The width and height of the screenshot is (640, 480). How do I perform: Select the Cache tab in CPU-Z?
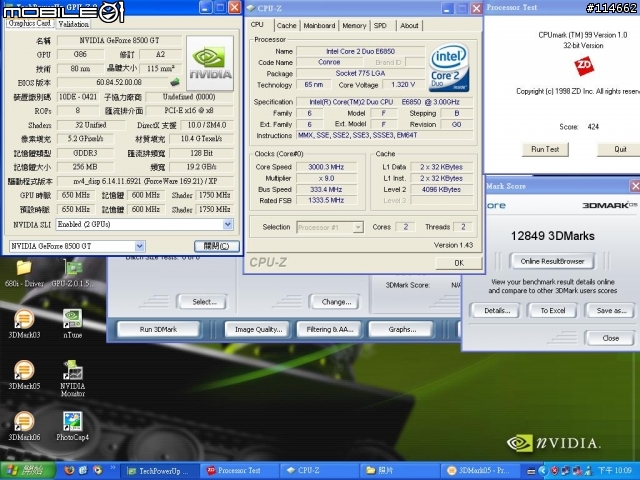(287, 25)
